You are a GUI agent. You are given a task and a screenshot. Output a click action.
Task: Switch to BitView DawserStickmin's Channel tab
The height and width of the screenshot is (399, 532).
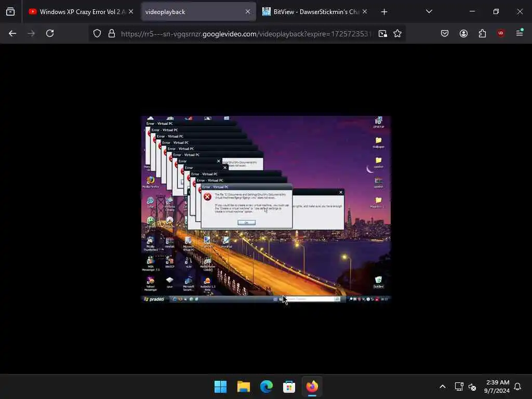tap(315, 12)
